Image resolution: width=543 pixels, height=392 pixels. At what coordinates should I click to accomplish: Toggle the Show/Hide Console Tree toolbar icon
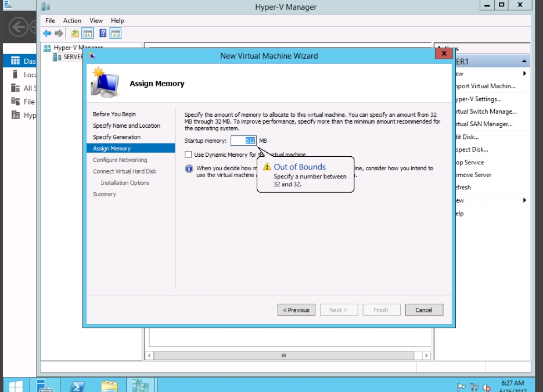coord(88,34)
